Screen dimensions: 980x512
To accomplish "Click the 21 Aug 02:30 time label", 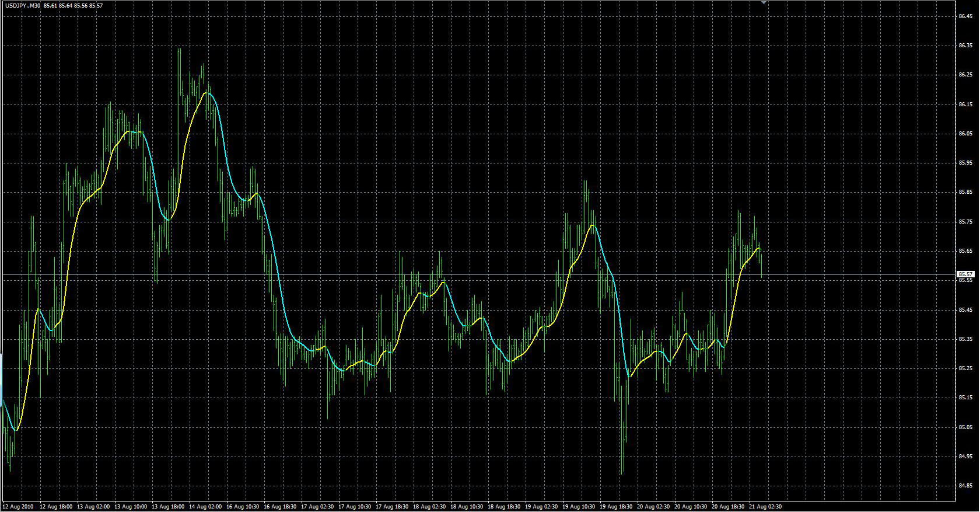I will pos(766,507).
